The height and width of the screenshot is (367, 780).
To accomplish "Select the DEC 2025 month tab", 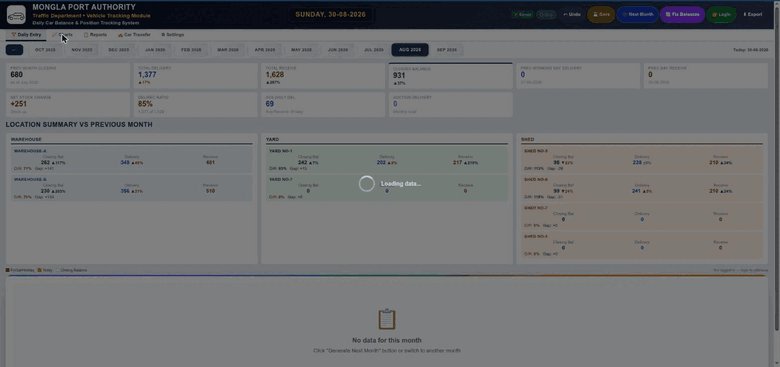I will 118,50.
